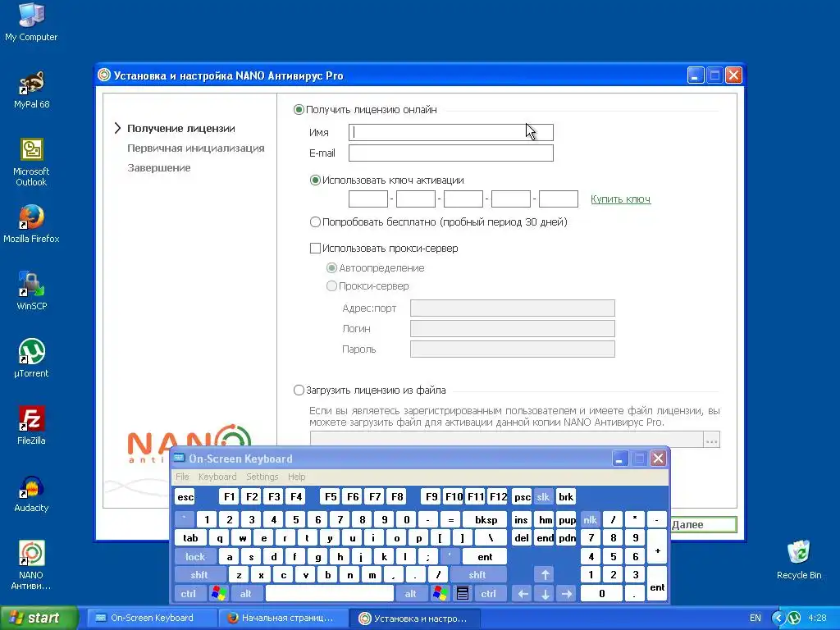The image size is (840, 630).
Task: Select the MyPal 68 desktop icon
Action: tap(31, 89)
